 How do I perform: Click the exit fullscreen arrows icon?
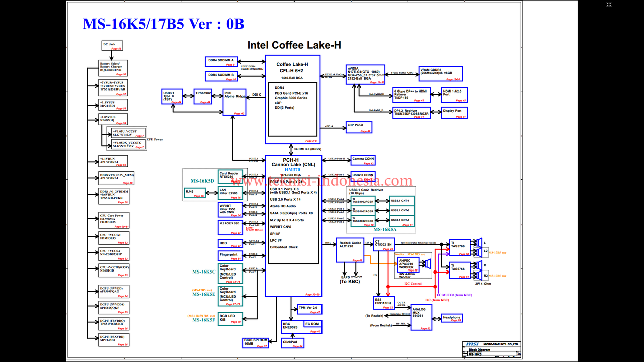click(609, 5)
